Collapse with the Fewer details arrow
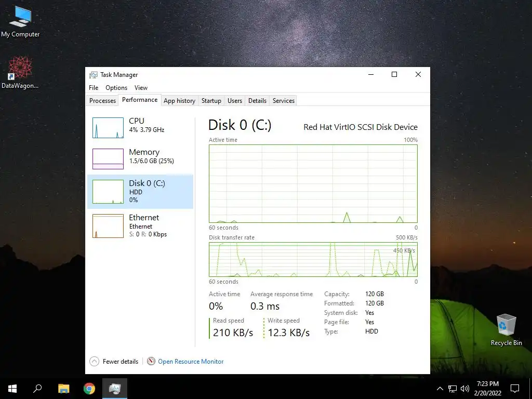Image resolution: width=532 pixels, height=399 pixels. [x=95, y=362]
